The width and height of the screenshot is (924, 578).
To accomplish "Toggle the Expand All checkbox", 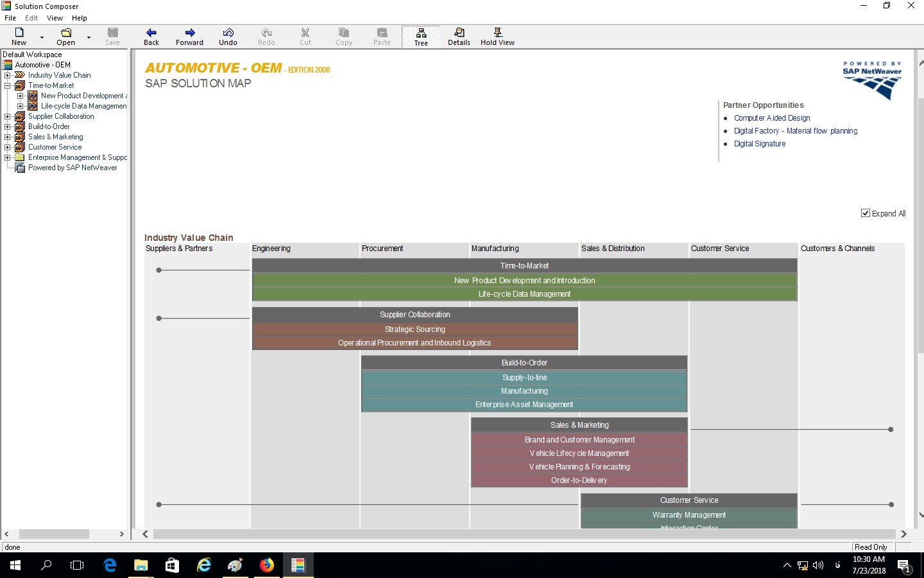I will tap(866, 213).
